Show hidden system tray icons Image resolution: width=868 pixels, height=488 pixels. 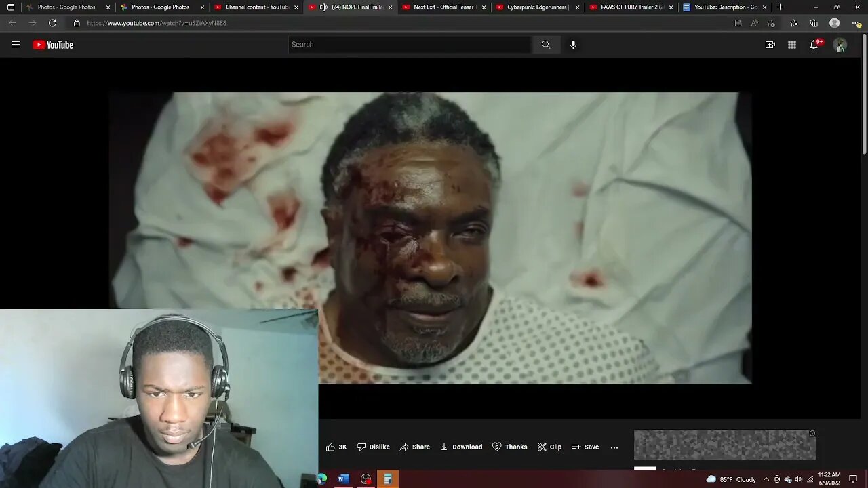pos(766,479)
